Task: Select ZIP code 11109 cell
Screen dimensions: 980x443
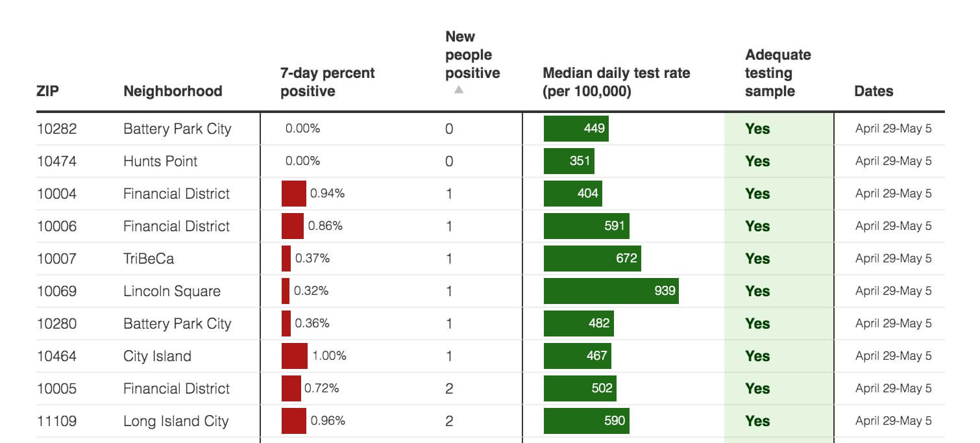Action: 56,421
